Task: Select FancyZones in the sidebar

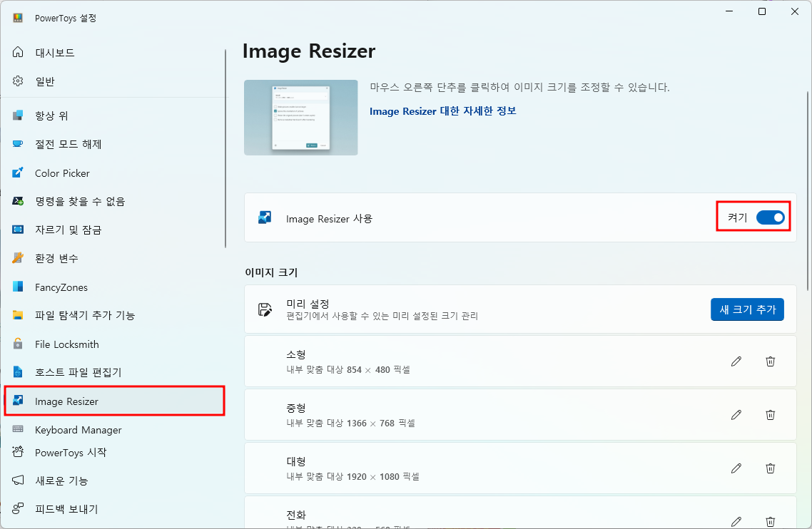Action: [x=114, y=287]
